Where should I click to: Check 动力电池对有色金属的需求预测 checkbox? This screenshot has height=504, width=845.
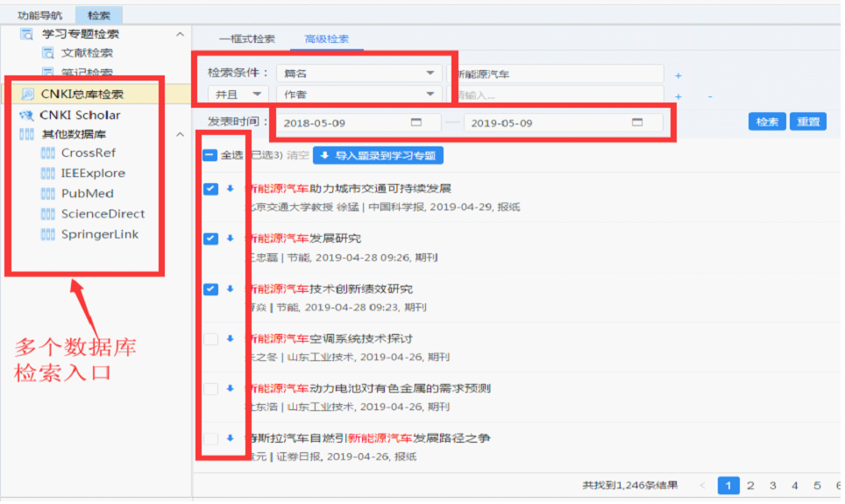pyautogui.click(x=210, y=388)
